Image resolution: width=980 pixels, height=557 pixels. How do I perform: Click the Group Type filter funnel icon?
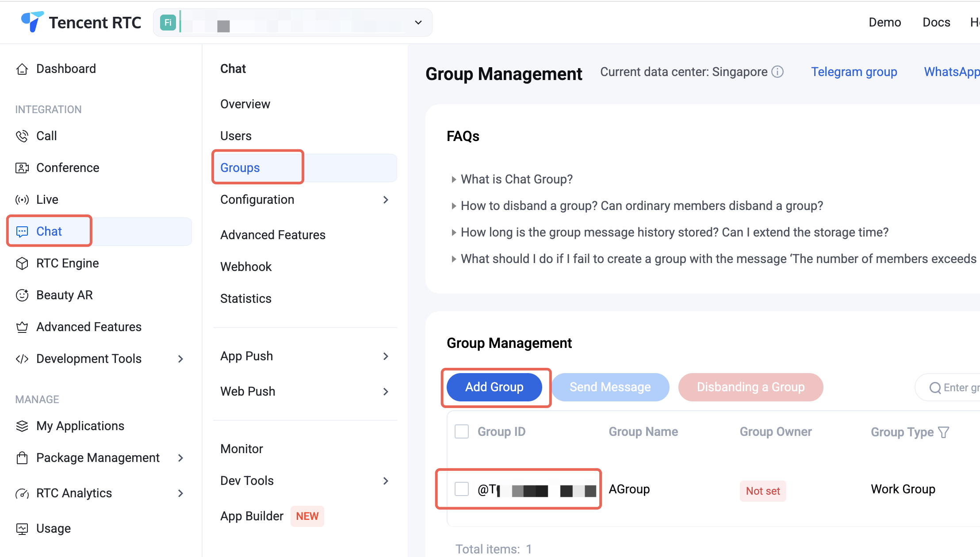click(944, 432)
